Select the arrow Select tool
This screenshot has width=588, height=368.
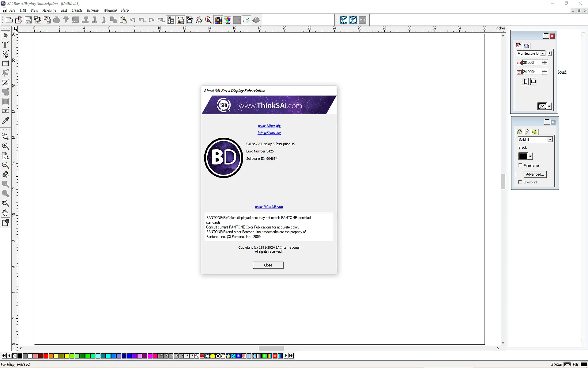[6, 35]
